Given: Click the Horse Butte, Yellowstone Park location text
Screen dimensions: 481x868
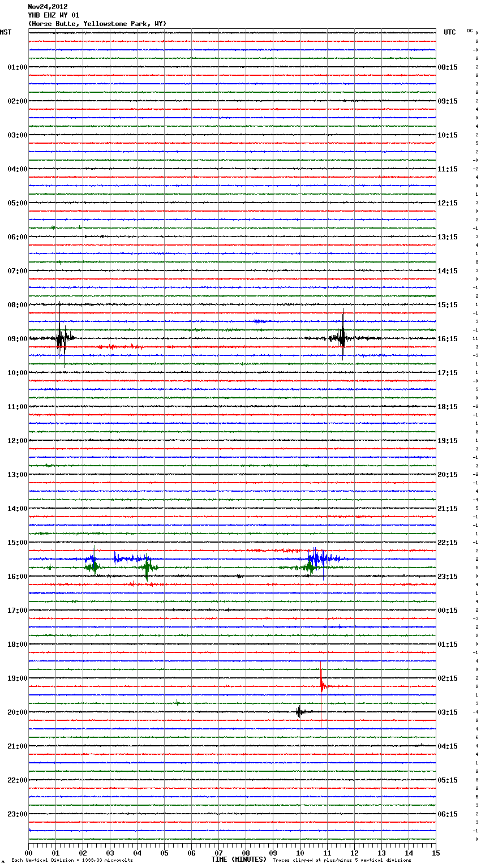Looking at the screenshot, I should click(x=97, y=24).
